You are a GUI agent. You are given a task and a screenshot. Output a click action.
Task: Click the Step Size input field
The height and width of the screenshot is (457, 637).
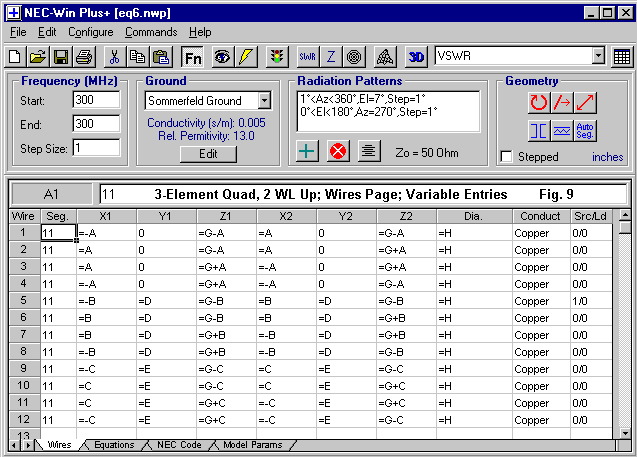(x=96, y=147)
